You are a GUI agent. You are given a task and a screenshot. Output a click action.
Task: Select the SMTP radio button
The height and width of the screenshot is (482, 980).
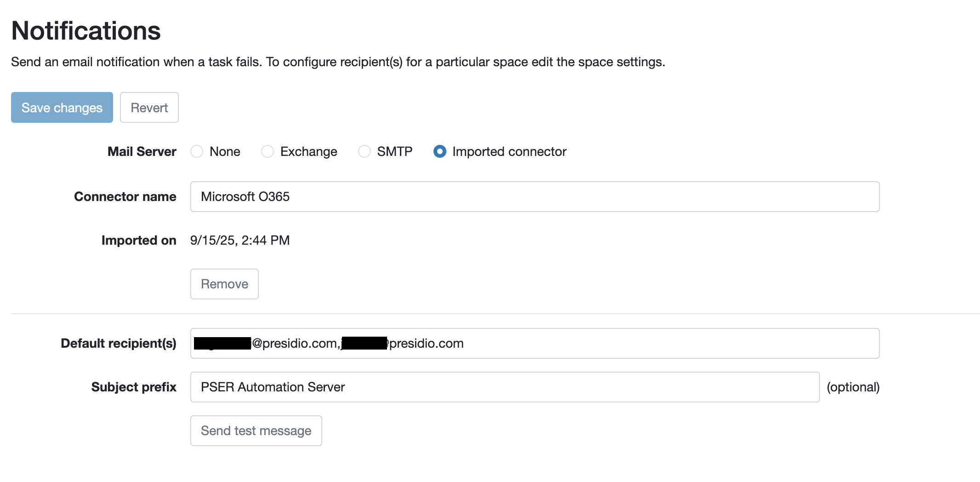(x=365, y=152)
